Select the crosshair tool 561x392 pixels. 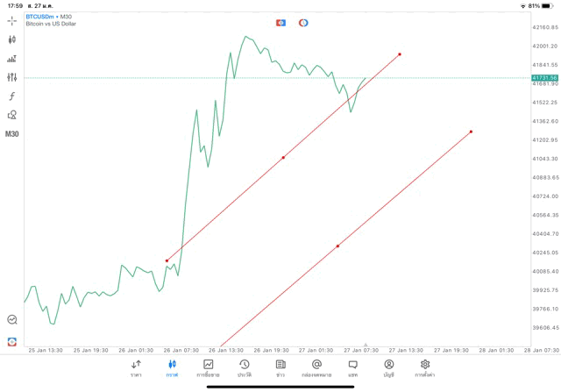point(12,20)
